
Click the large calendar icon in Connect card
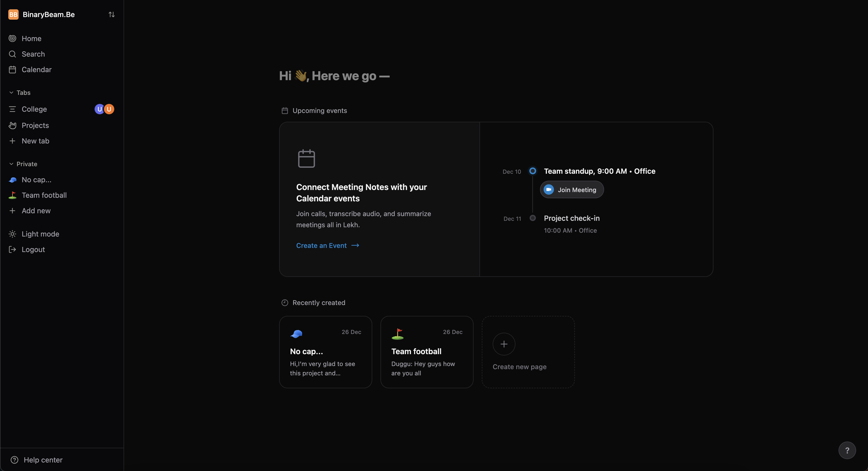306,158
